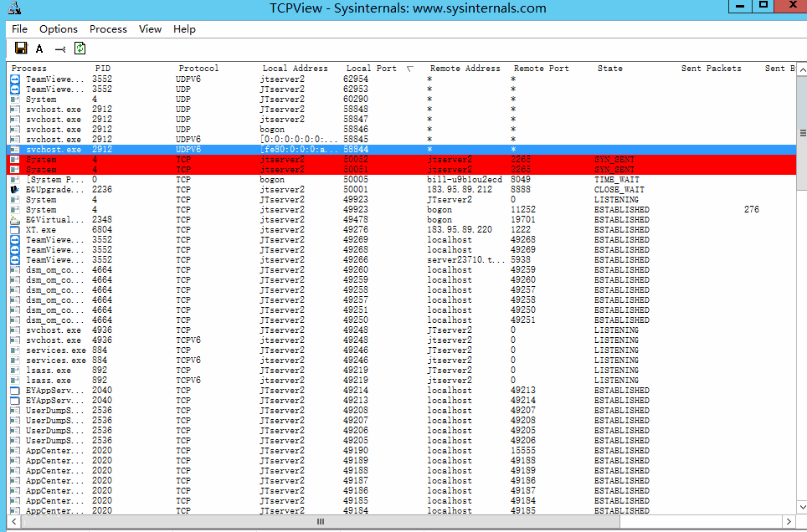Select local port 50051 in red row
This screenshot has height=532, width=807.
pos(356,169)
